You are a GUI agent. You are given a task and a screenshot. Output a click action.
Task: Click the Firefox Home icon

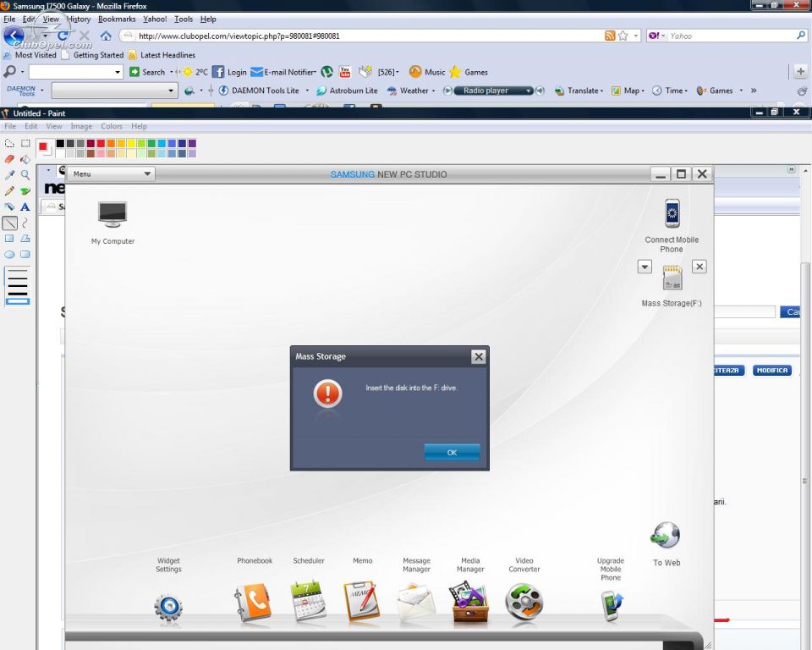pos(106,36)
